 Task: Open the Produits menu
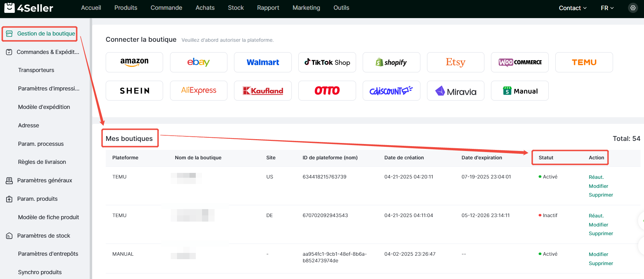(x=126, y=8)
